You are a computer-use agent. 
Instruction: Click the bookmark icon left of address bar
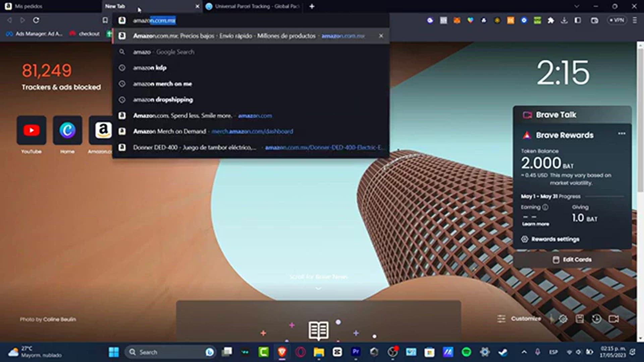pyautogui.click(x=105, y=20)
